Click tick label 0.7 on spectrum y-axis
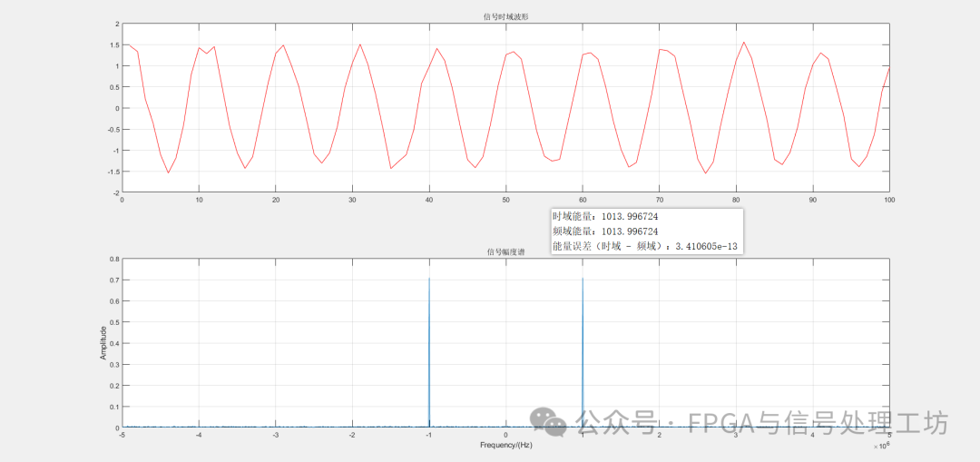 (x=113, y=280)
